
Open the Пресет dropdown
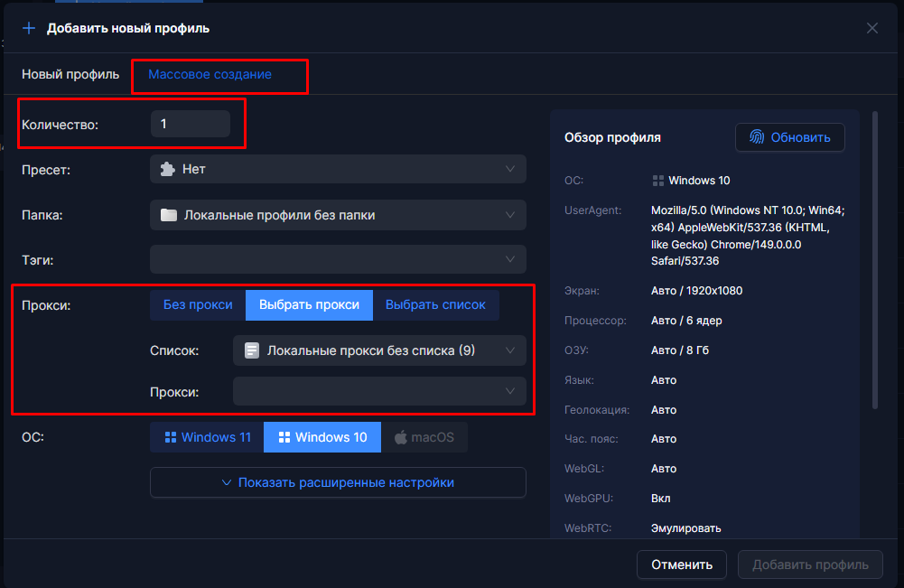click(x=338, y=169)
